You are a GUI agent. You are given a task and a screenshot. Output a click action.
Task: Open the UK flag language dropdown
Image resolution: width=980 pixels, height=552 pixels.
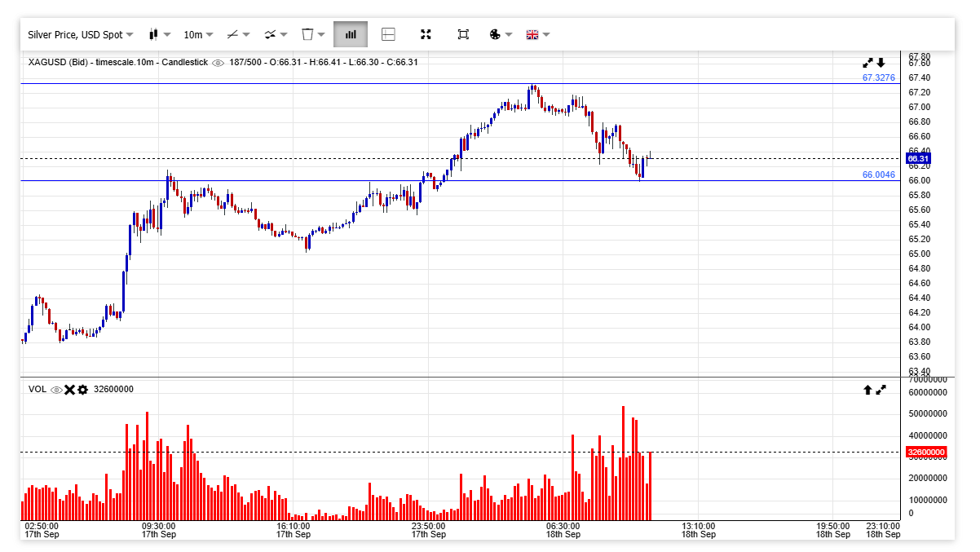pyautogui.click(x=537, y=34)
